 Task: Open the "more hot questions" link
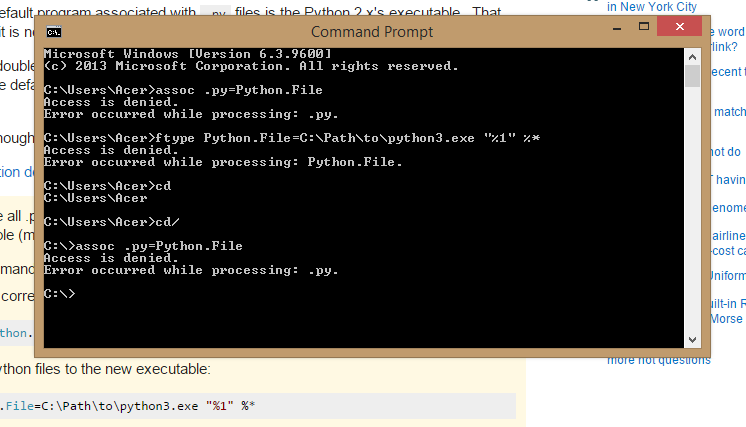pos(658,361)
